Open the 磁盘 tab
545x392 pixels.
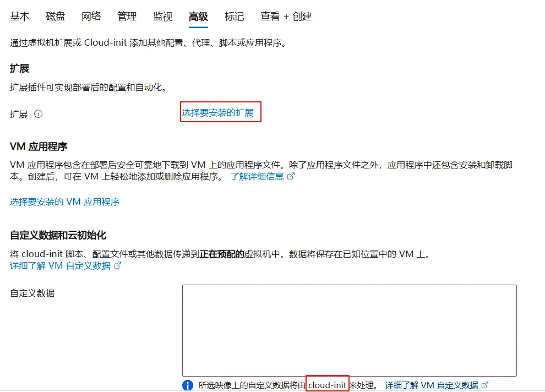pyautogui.click(x=55, y=17)
